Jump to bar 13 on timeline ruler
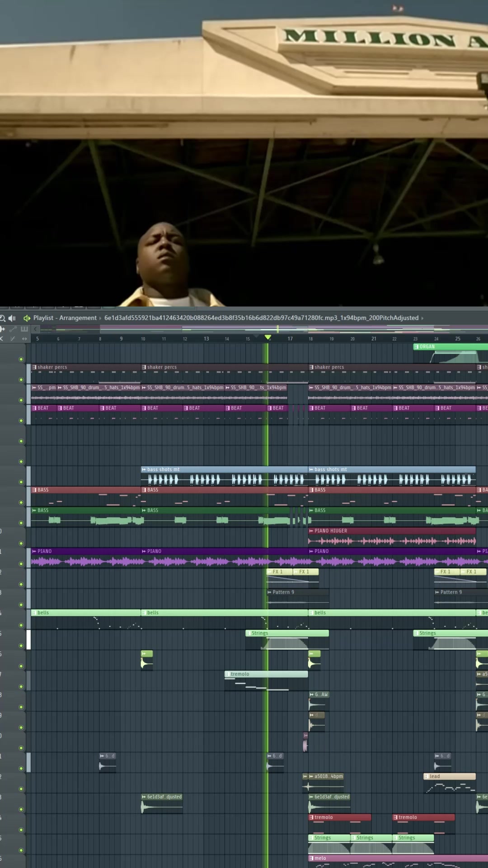 [x=206, y=339]
